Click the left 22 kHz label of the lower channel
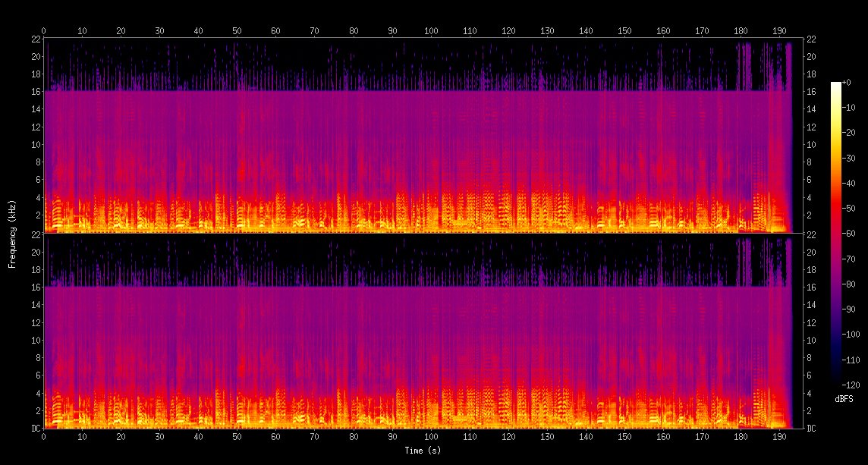868x465 pixels. point(35,235)
